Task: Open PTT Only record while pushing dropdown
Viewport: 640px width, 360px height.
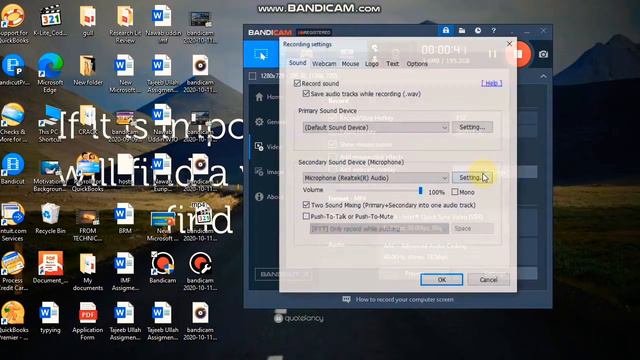Action: point(379,229)
